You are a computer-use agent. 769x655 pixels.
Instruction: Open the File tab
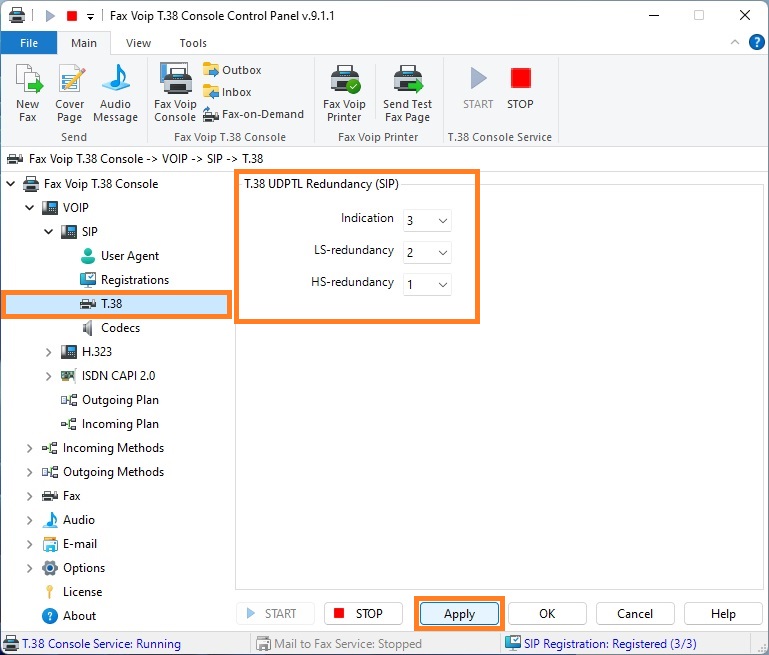[29, 43]
